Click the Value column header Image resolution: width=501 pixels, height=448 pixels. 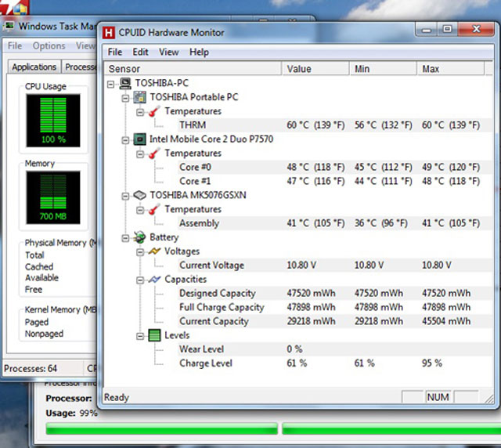315,69
